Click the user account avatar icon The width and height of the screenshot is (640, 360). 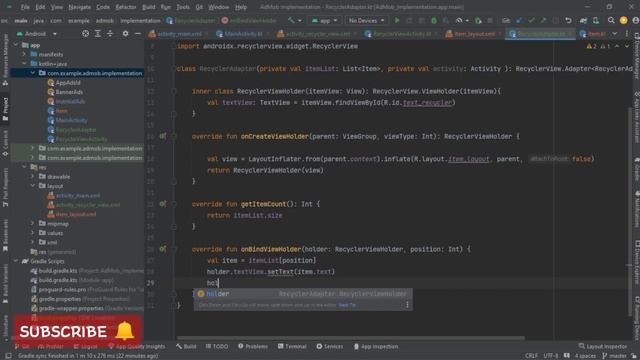click(636, 20)
